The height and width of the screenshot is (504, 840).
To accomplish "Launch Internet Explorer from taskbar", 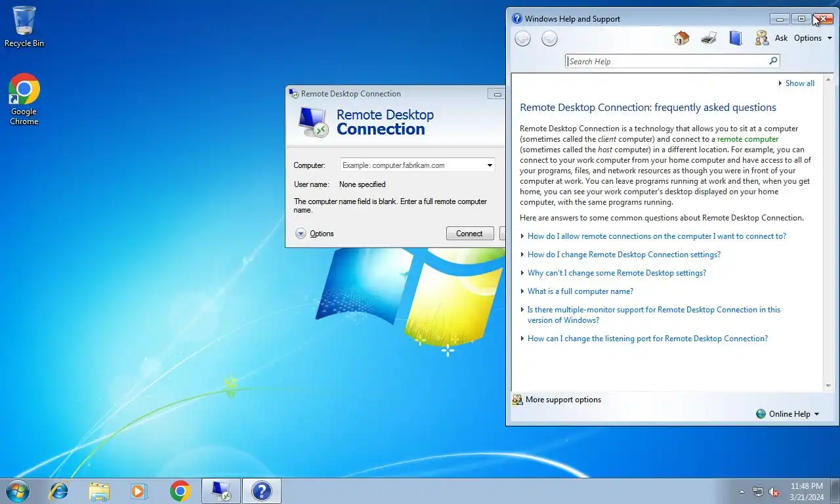I will click(x=59, y=491).
